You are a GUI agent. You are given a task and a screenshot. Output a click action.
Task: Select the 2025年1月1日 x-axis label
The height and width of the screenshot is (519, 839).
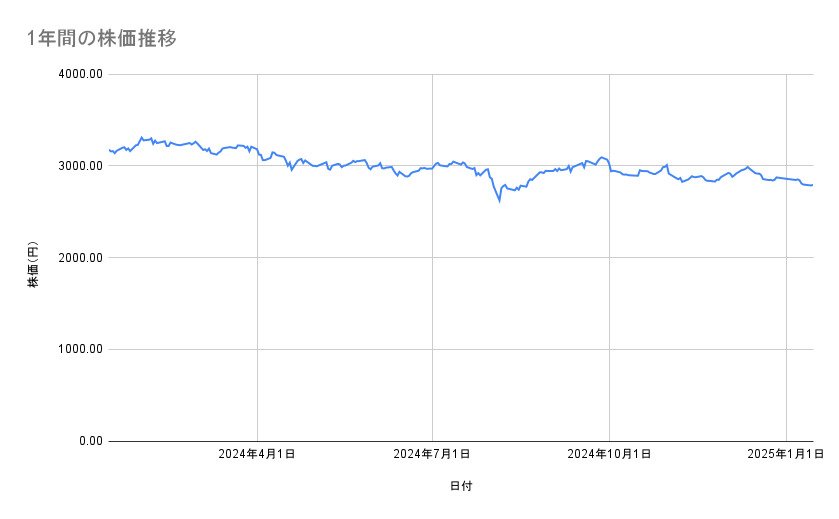(787, 455)
